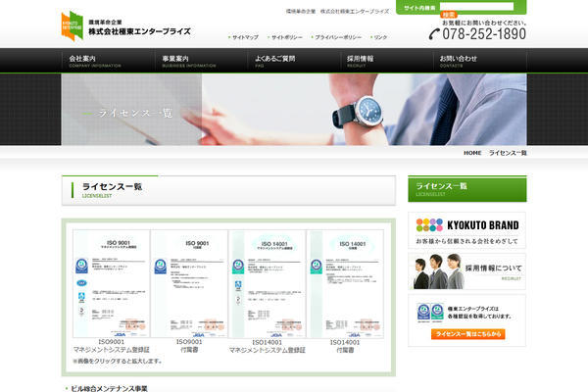Viewport: 588px width, 392px height.
Task: Click the green ライセンス一覧 sidebar heading
Action: [x=467, y=189]
